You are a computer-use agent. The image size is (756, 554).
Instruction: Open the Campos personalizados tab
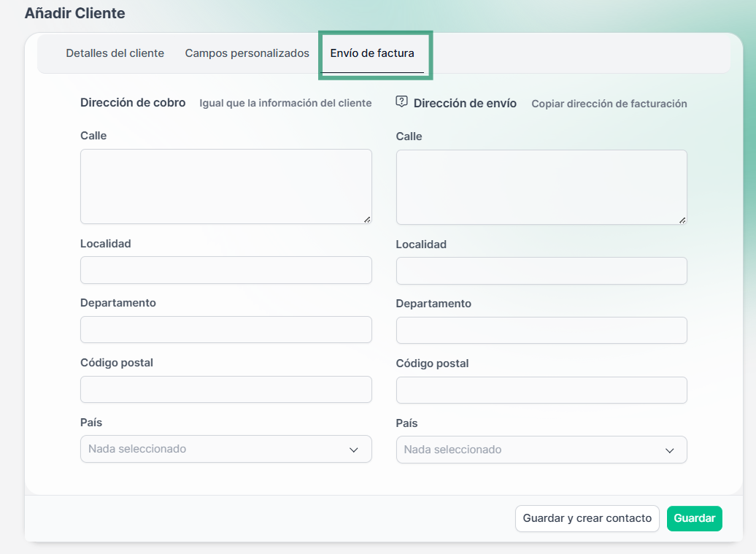247,53
